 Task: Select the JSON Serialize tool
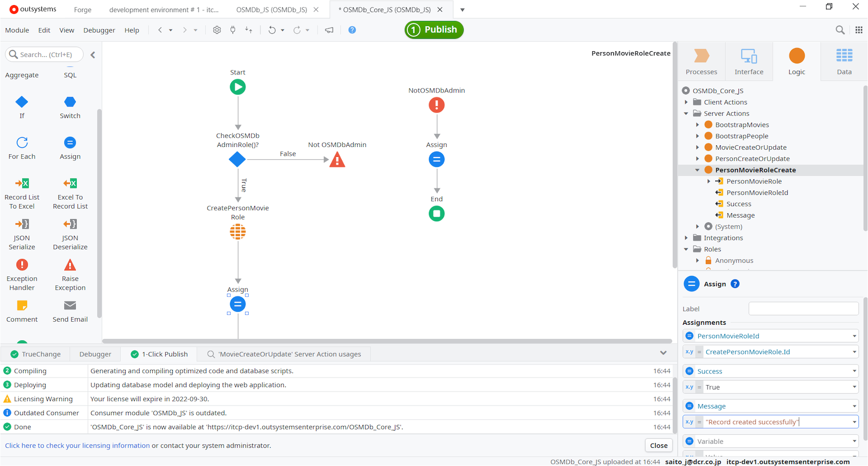[22, 234]
